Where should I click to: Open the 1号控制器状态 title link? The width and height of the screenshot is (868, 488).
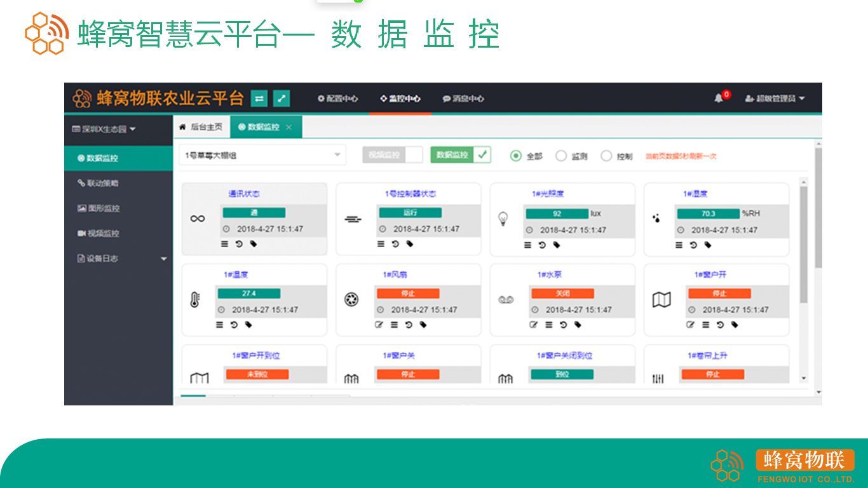tap(410, 194)
